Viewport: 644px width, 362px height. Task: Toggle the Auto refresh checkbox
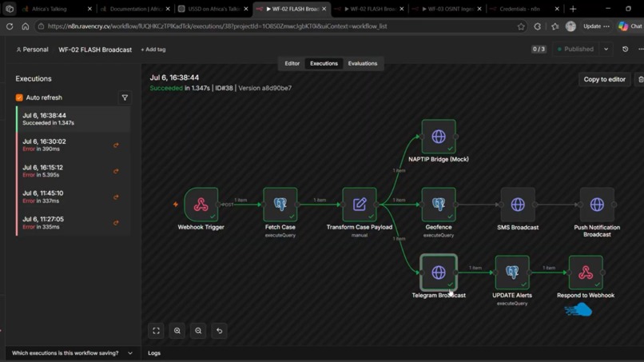[19, 97]
